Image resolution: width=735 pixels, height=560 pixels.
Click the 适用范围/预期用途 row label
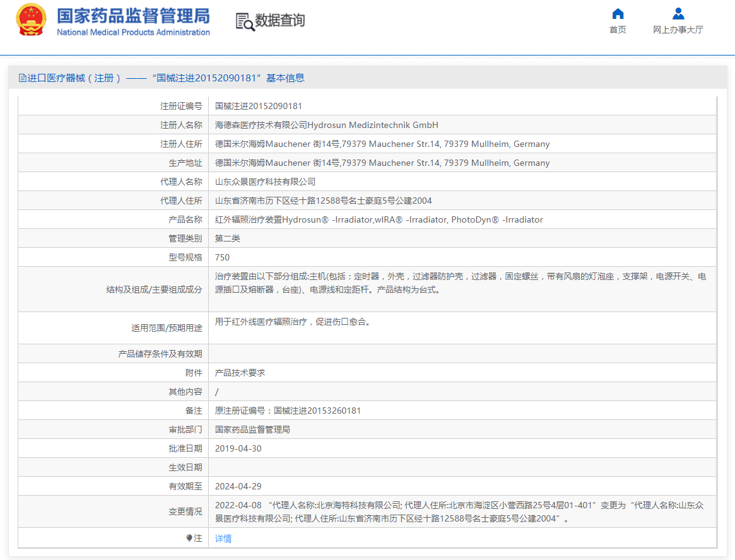167,328
